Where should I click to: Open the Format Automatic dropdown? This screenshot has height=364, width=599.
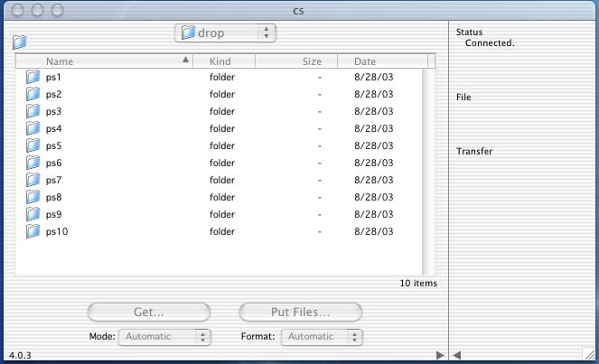(x=322, y=337)
